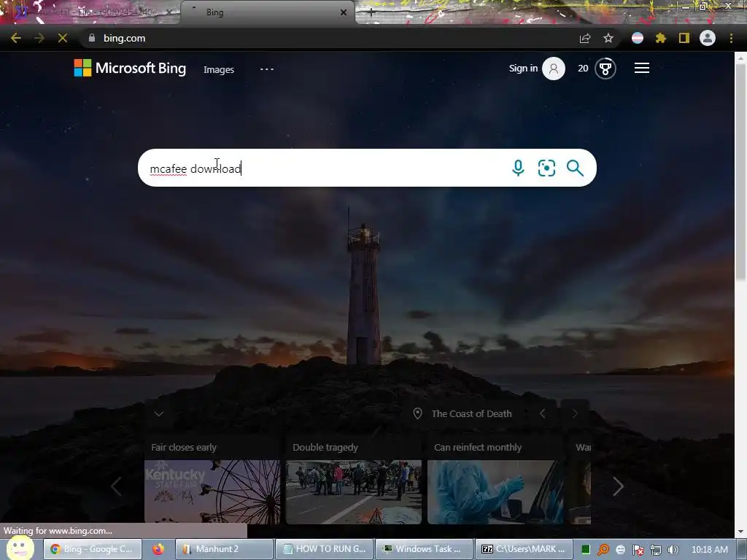Image resolution: width=747 pixels, height=560 pixels.
Task: Click the Kentucky State Fair thumbnail
Action: coord(212,492)
